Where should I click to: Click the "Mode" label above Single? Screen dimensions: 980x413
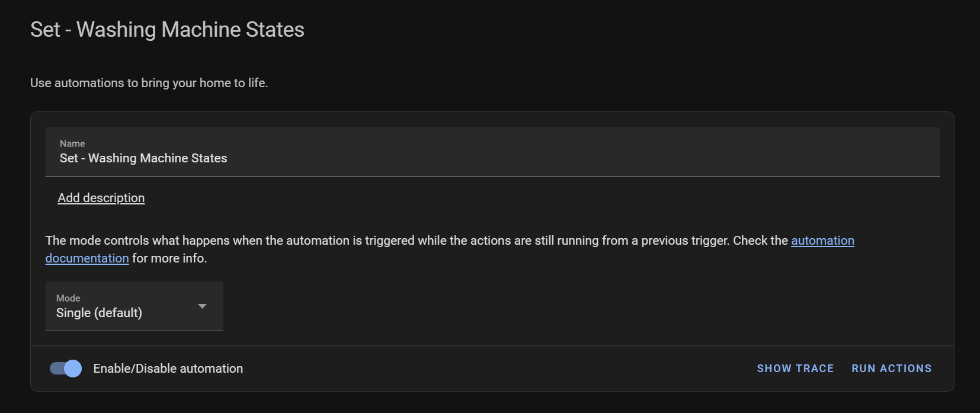pos(68,298)
